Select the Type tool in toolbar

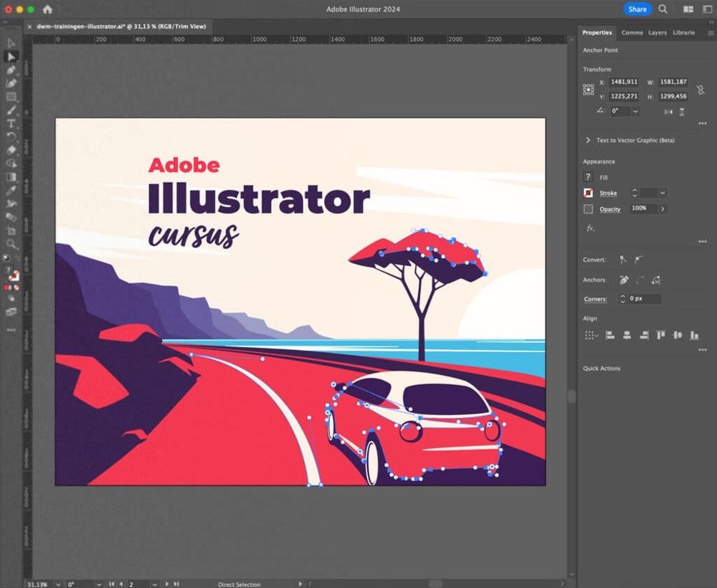tap(11, 124)
